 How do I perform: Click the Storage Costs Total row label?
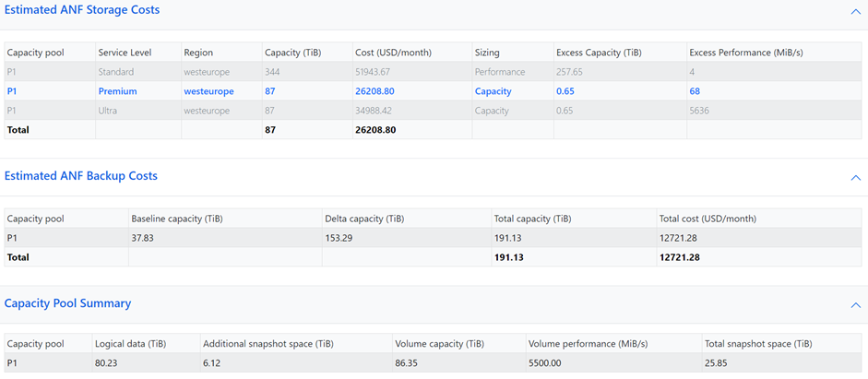18,130
